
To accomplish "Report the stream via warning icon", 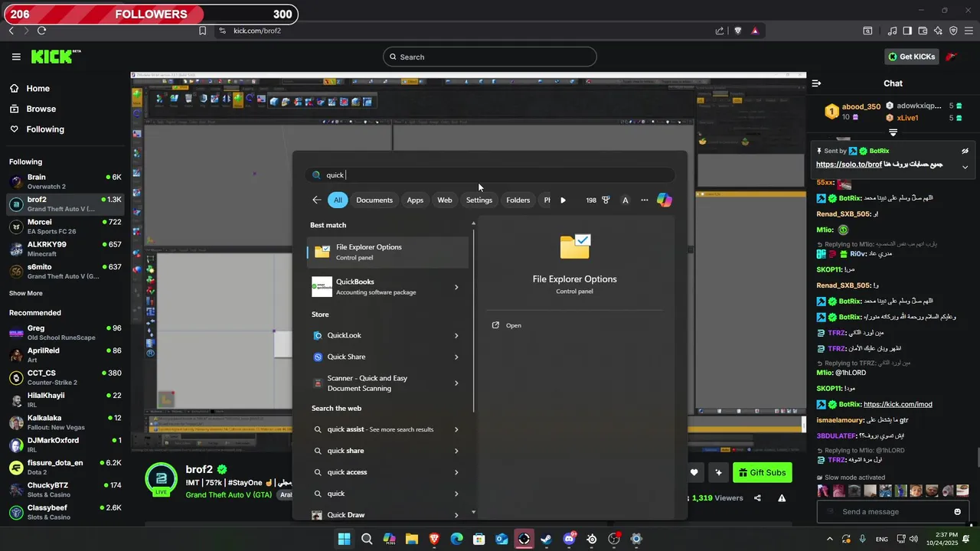I will point(782,498).
